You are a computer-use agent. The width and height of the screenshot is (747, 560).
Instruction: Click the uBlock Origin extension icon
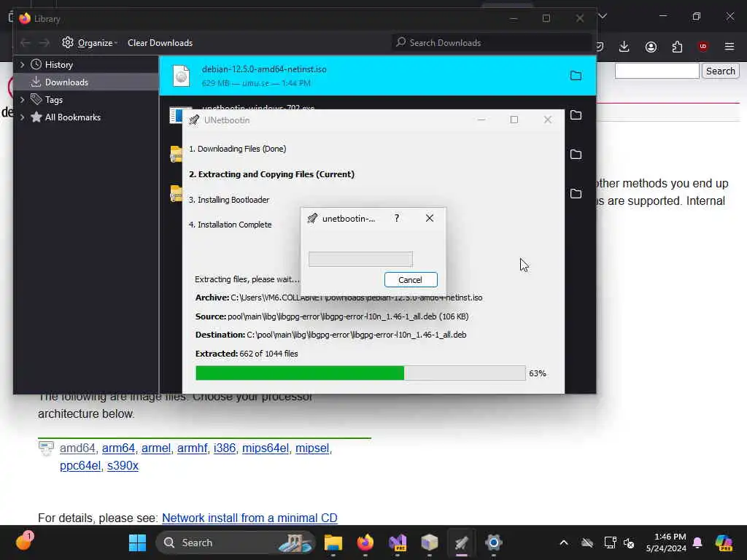point(703,47)
